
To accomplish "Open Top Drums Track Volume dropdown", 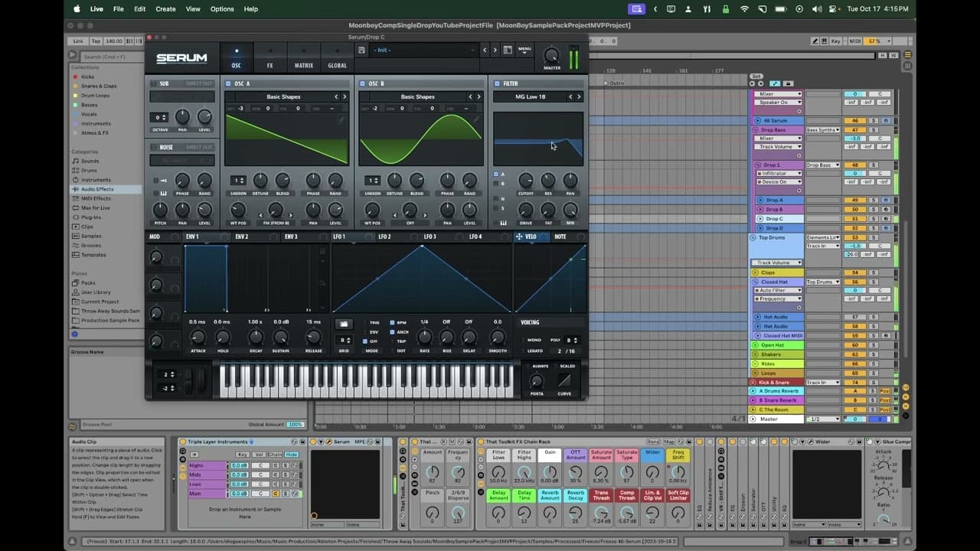I will coord(776,262).
